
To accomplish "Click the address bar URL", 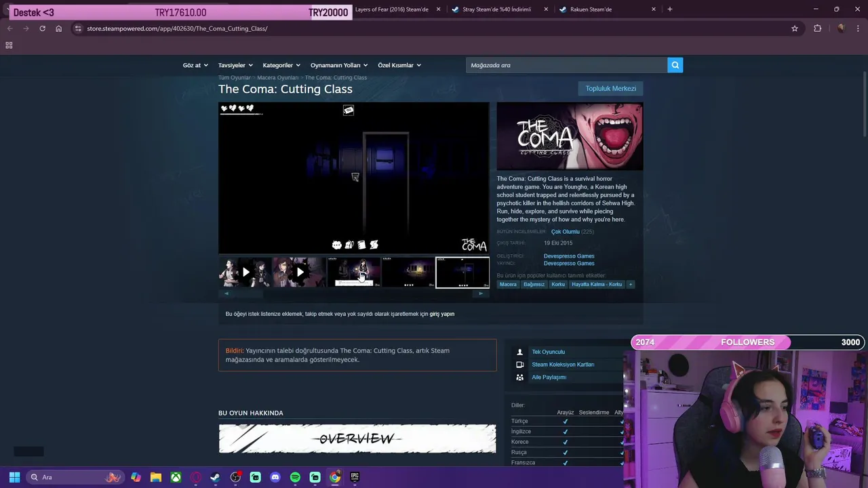I will coord(177,28).
